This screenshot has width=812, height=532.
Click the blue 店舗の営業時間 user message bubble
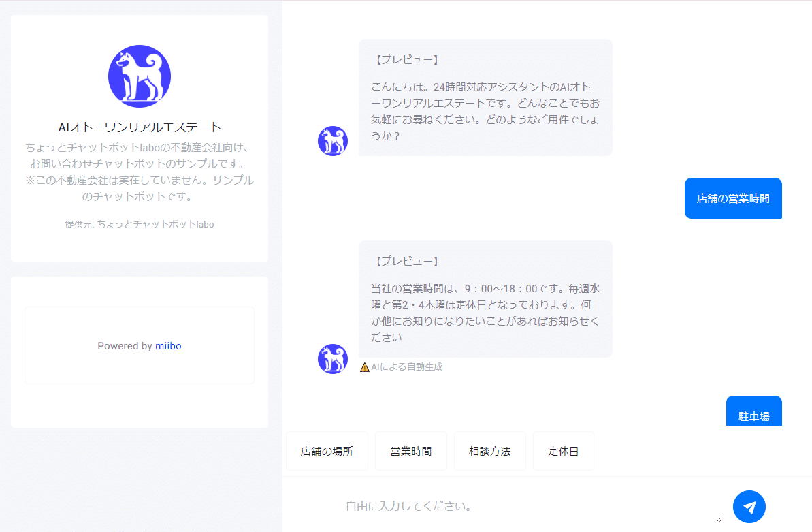(x=733, y=198)
